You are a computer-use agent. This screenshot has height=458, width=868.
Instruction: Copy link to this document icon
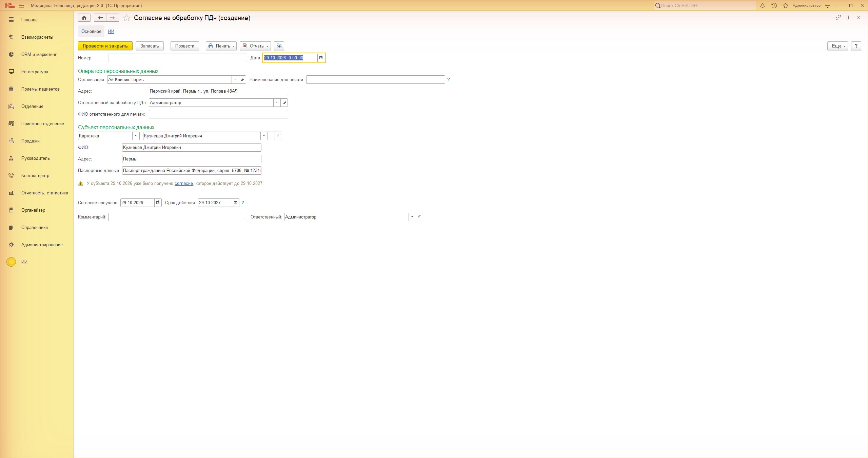[x=838, y=18]
